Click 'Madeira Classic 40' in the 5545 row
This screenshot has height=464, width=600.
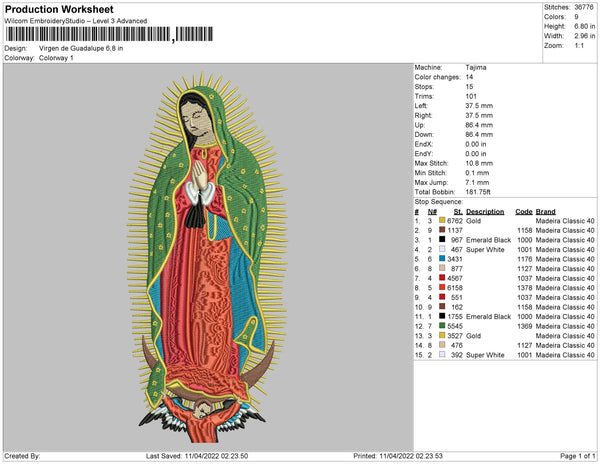pos(565,326)
